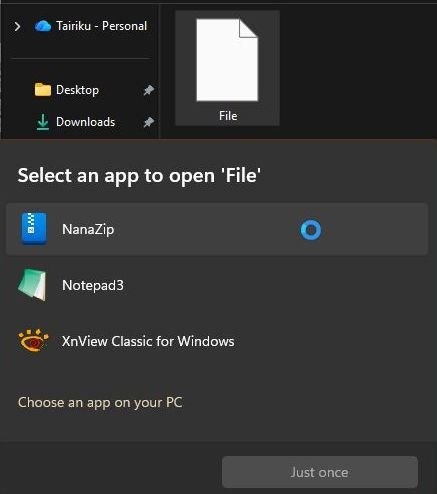Screen dimensions: 437x494
Task: Click the 'Select an app to open' heading
Action: click(139, 175)
